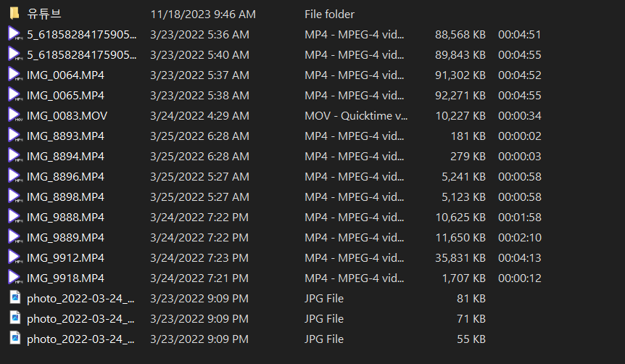Select the 유튜브 folder icon
The width and height of the screenshot is (625, 364).
[15, 14]
